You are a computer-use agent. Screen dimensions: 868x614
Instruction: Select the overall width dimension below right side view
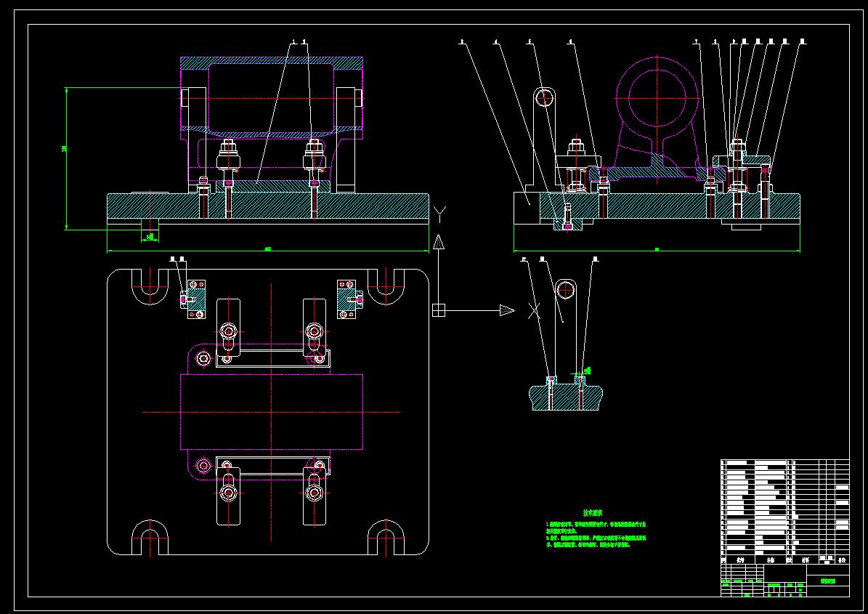[657, 249]
